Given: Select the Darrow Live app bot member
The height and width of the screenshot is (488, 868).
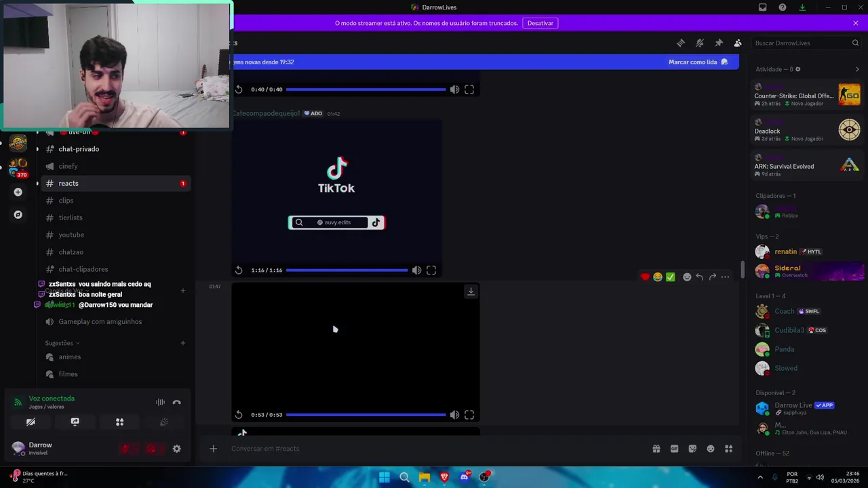Looking at the screenshot, I should tap(807, 409).
